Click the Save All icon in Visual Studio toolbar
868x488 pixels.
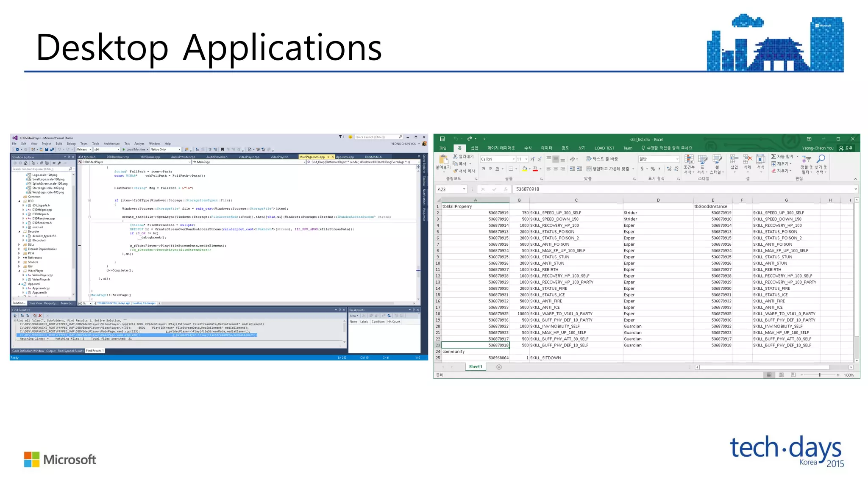52,150
